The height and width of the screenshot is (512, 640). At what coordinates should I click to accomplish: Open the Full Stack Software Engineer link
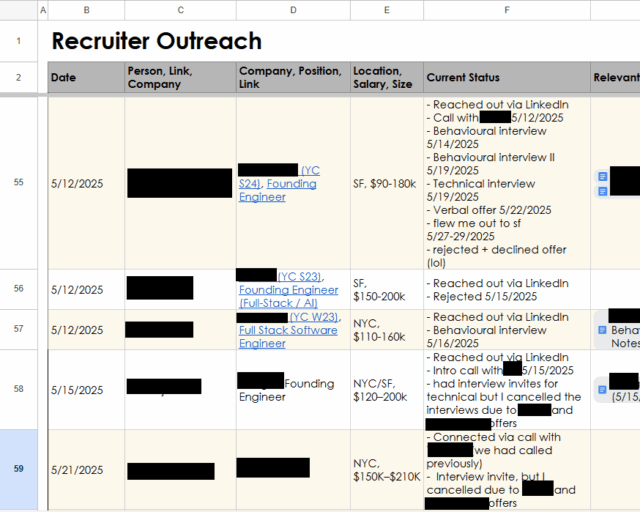[287, 337]
